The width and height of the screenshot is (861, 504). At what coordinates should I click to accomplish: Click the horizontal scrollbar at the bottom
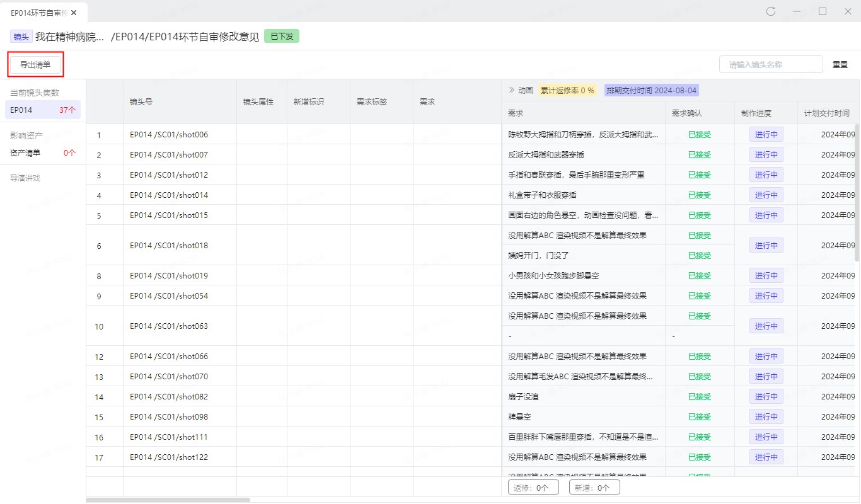pyautogui.click(x=168, y=500)
